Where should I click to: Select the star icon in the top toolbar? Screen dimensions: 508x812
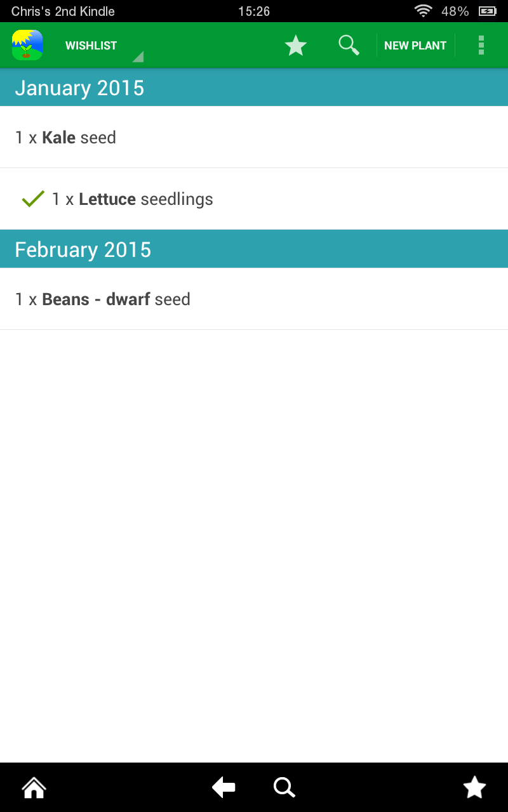[x=295, y=44]
